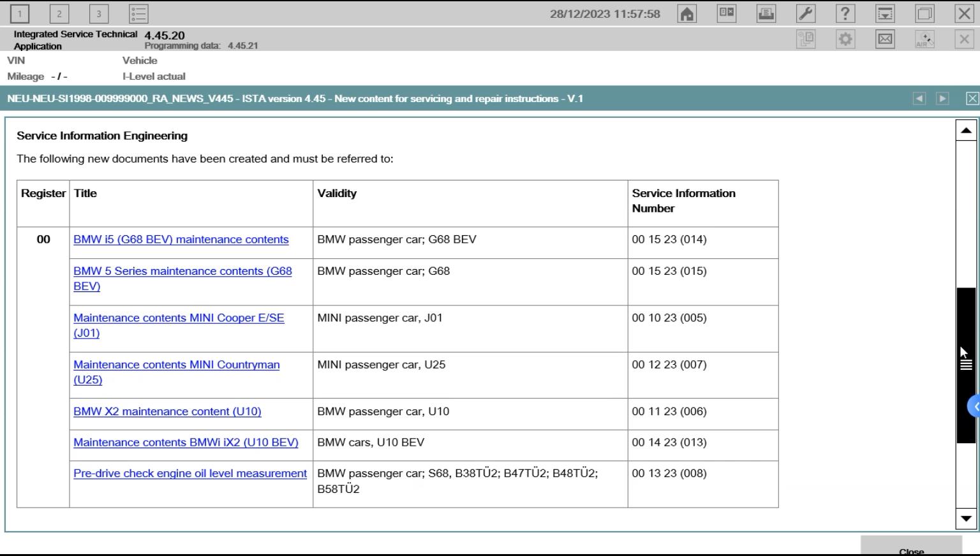The height and width of the screenshot is (556, 980).
Task: Click the greyed X icon under the window close
Action: [x=964, y=40]
